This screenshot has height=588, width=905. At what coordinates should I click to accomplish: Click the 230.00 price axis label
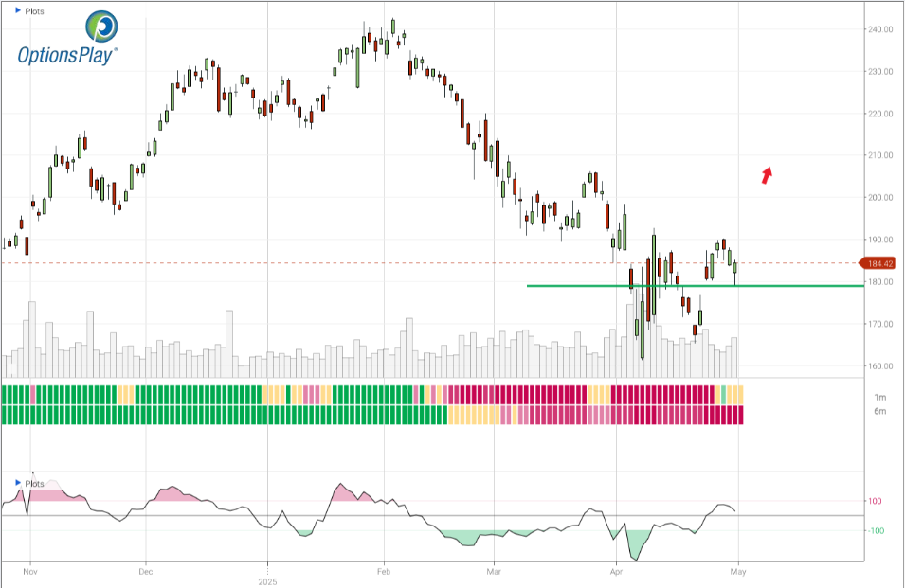click(880, 71)
